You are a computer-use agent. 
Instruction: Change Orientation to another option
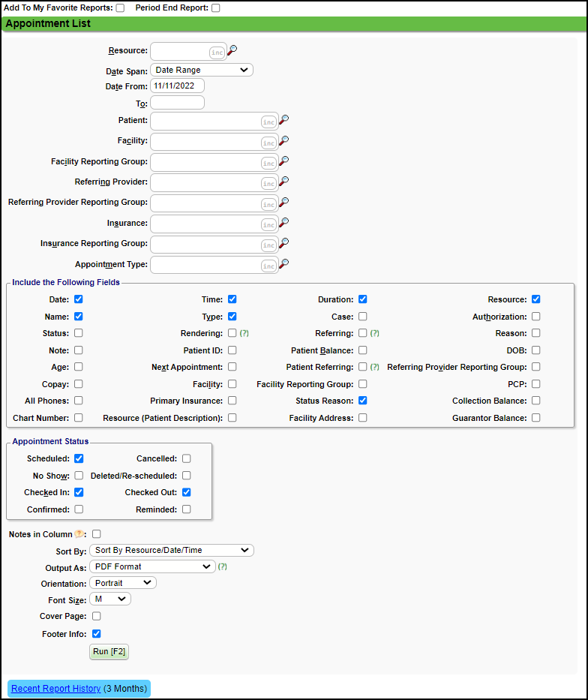tap(122, 582)
